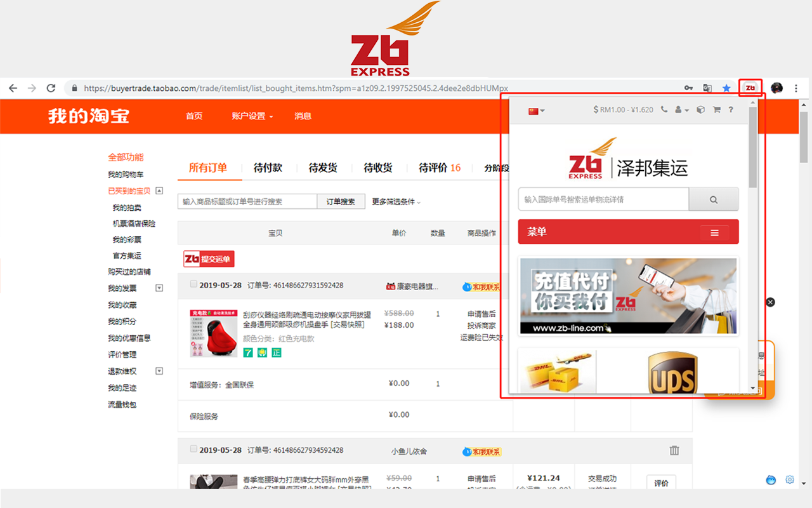The width and height of the screenshot is (812, 508).
Task: Click the trash icon on order 461486627934592428
Action: tap(674, 450)
